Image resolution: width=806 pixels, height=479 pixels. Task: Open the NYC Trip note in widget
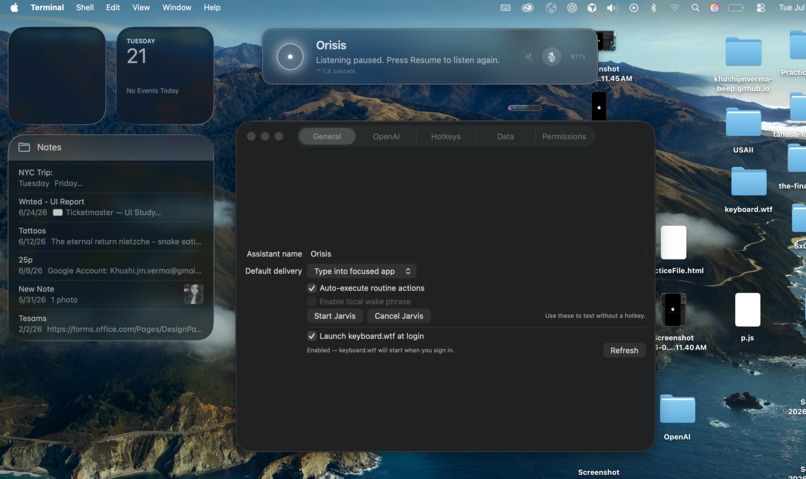[x=111, y=178]
